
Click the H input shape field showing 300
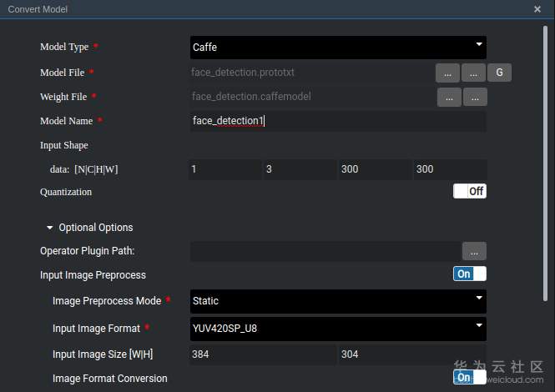point(375,169)
